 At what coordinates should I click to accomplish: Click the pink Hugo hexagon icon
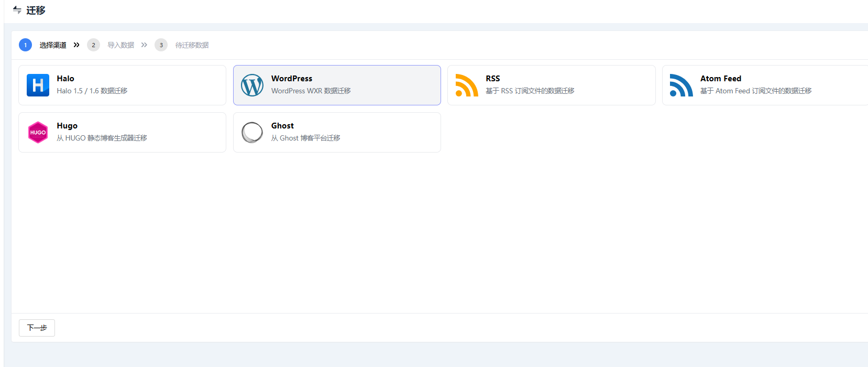click(x=38, y=132)
